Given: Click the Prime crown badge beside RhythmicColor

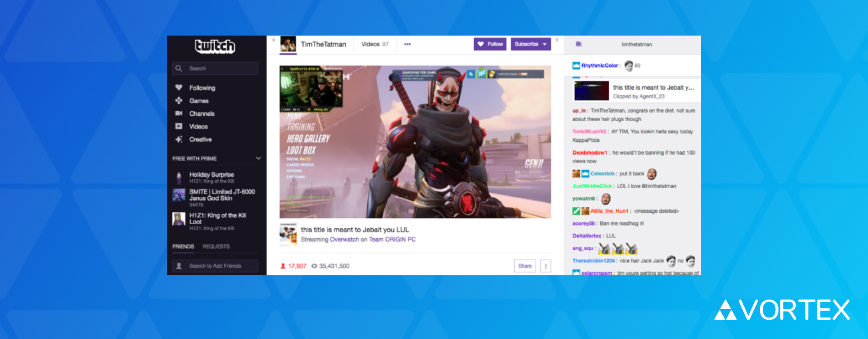Looking at the screenshot, I should tap(576, 66).
